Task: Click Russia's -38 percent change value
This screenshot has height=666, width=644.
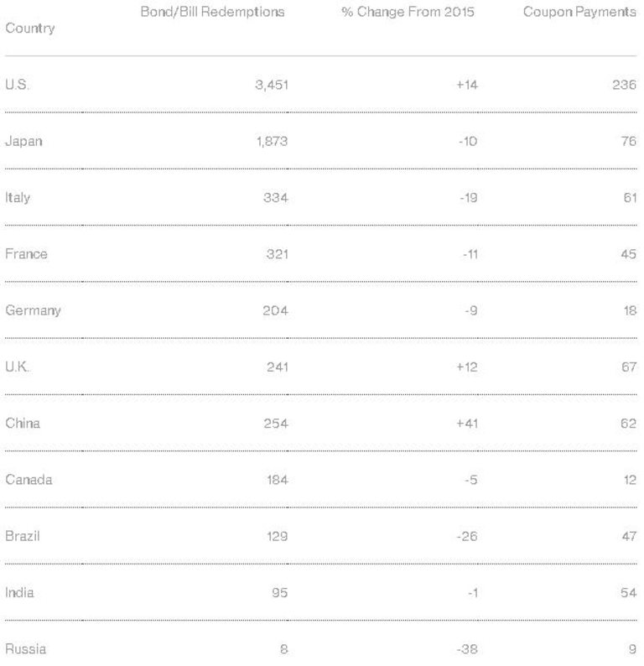Action: 465,649
